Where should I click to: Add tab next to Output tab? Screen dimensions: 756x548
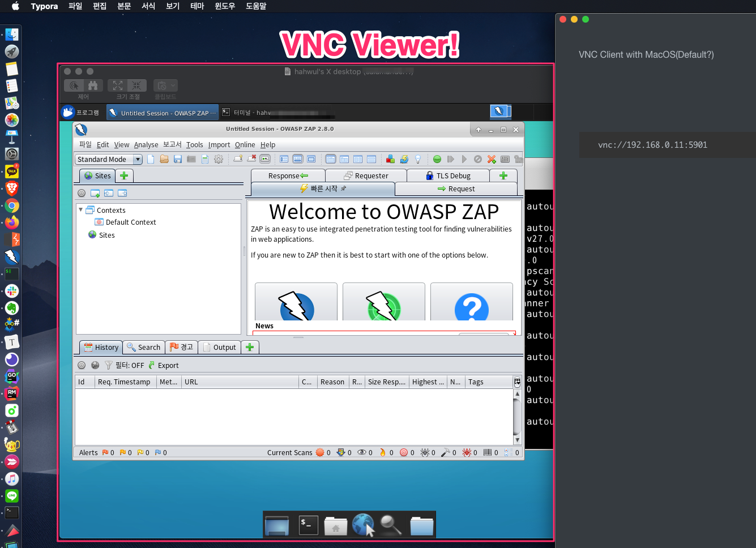(250, 347)
